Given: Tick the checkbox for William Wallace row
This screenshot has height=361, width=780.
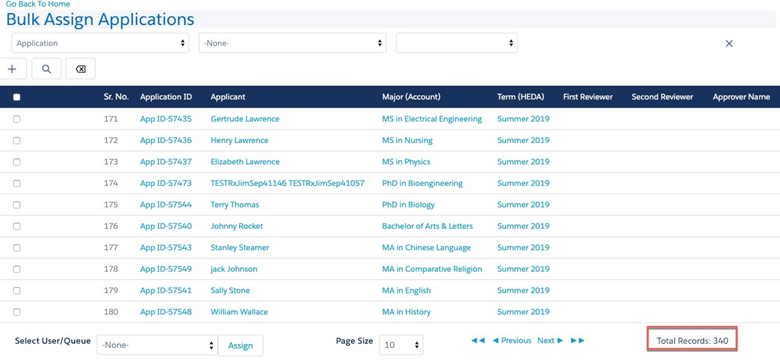Looking at the screenshot, I should point(17,312).
